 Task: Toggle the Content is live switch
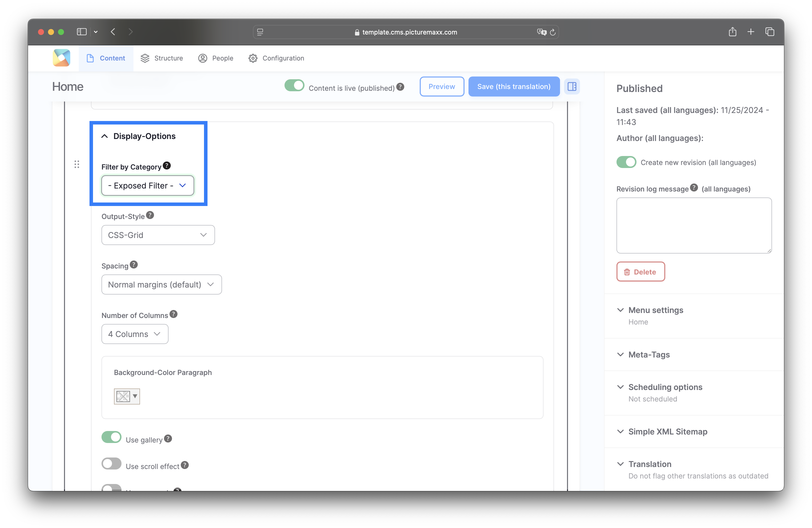(x=294, y=85)
